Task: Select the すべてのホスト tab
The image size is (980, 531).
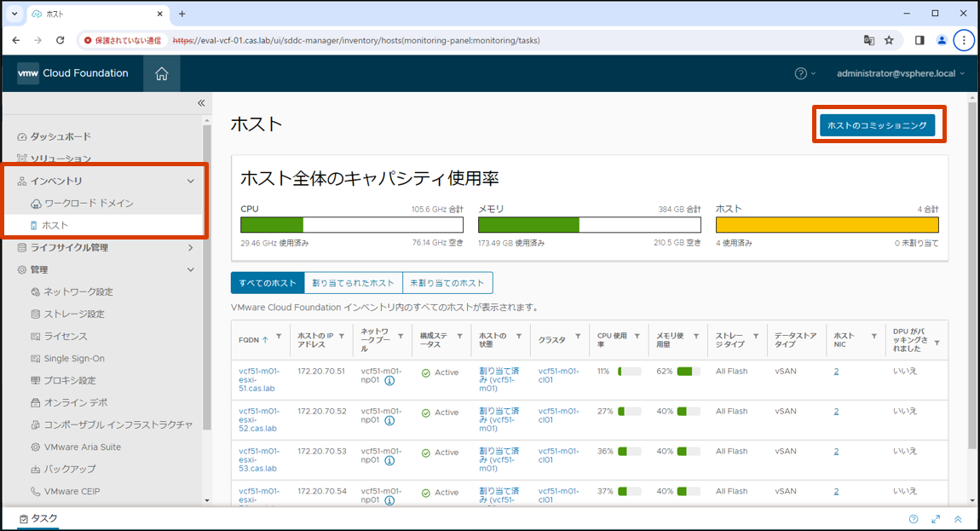Action: [268, 283]
